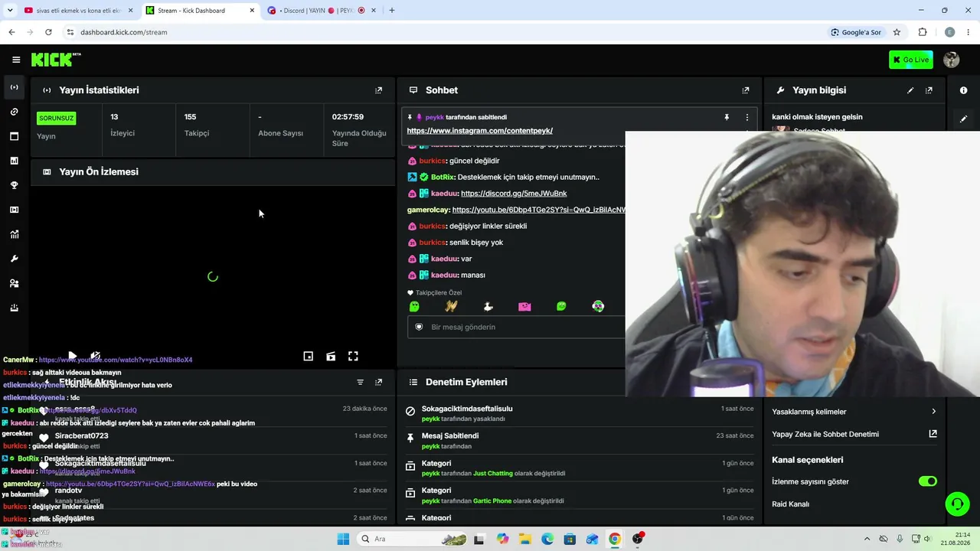Open the trophy achievements icon in sidebar
The width and height of the screenshot is (980, 551).
pyautogui.click(x=14, y=185)
